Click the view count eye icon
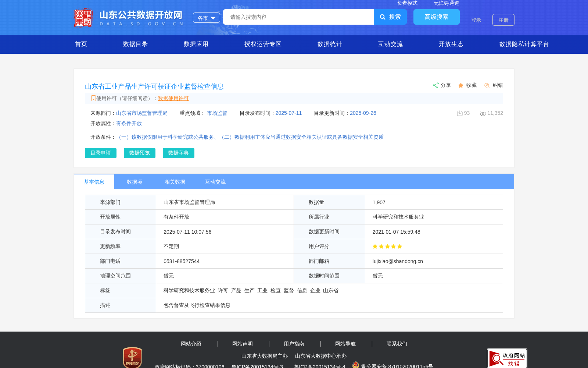588x368 pixels. (x=483, y=113)
